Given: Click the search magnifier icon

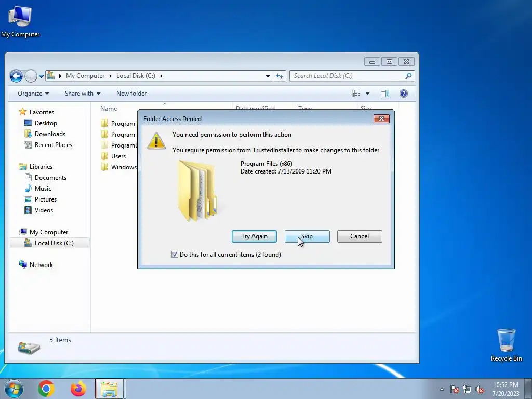Looking at the screenshot, I should [x=408, y=76].
